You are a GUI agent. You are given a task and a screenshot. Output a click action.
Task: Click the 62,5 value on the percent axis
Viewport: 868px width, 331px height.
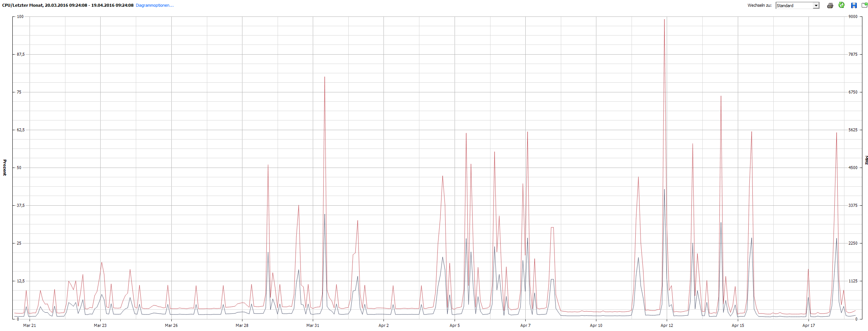tap(21, 130)
